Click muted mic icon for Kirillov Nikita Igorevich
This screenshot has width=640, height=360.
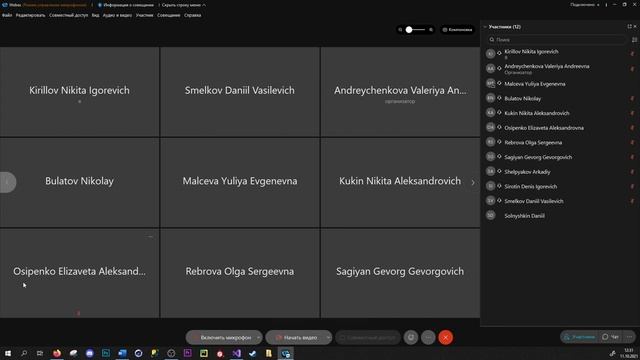(632, 54)
